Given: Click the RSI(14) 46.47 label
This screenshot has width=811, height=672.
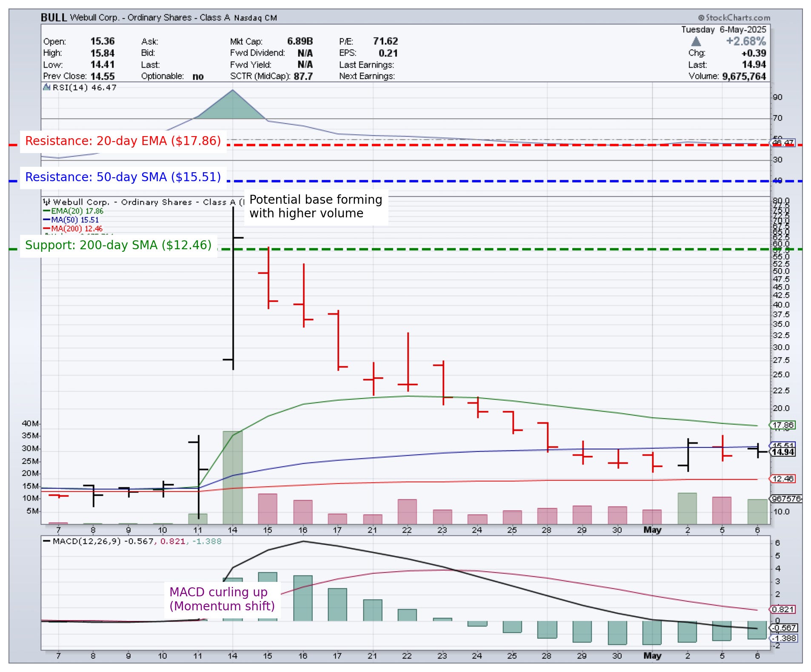Looking at the screenshot, I should pos(84,87).
